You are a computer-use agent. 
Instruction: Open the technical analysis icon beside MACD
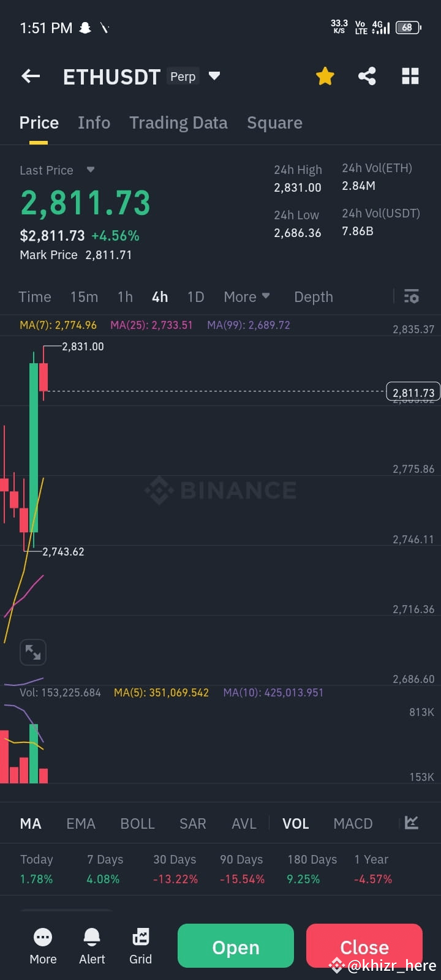(x=411, y=823)
